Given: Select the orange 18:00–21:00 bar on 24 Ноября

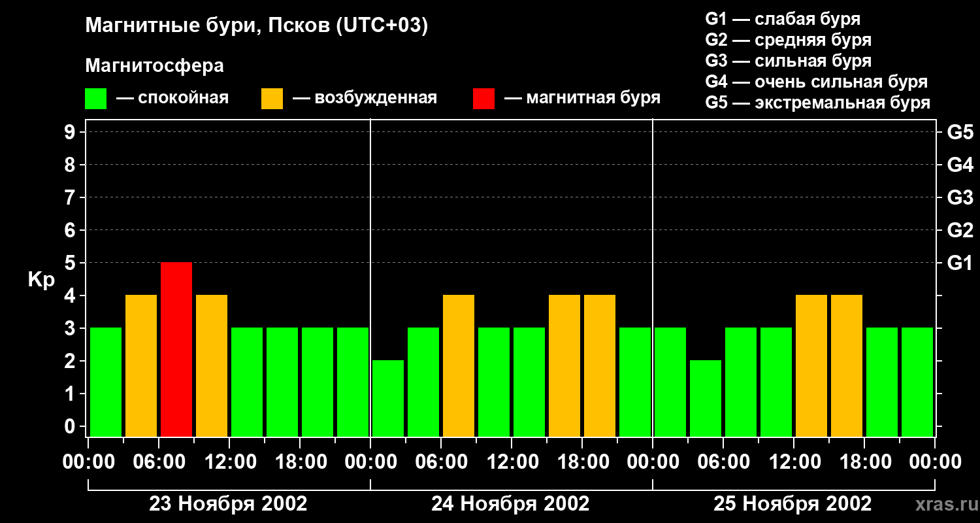Looking at the screenshot, I should click(x=600, y=365).
